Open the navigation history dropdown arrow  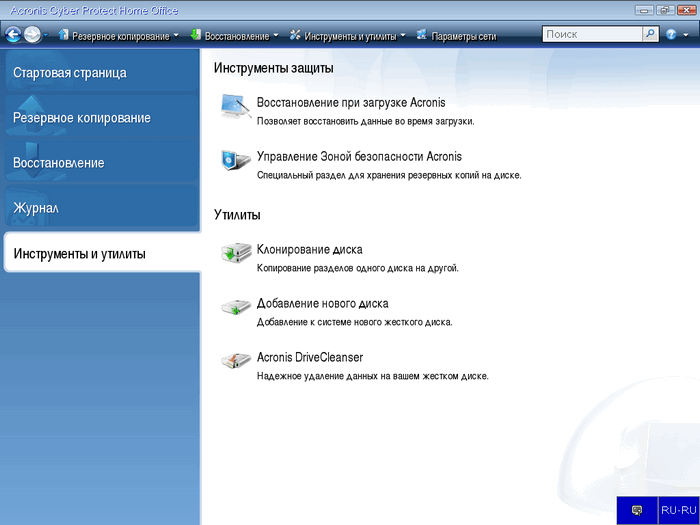[46, 35]
